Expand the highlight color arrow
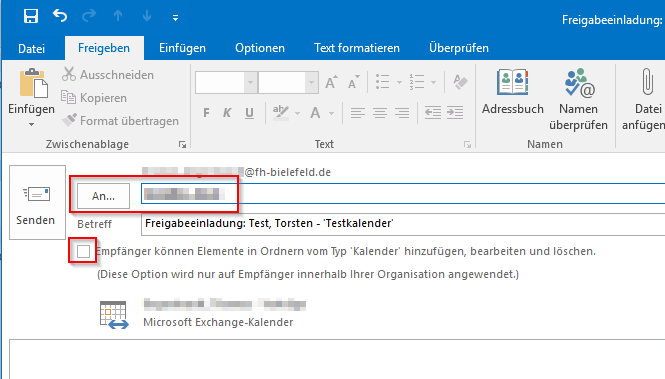The width and height of the screenshot is (665, 379). 297,113
